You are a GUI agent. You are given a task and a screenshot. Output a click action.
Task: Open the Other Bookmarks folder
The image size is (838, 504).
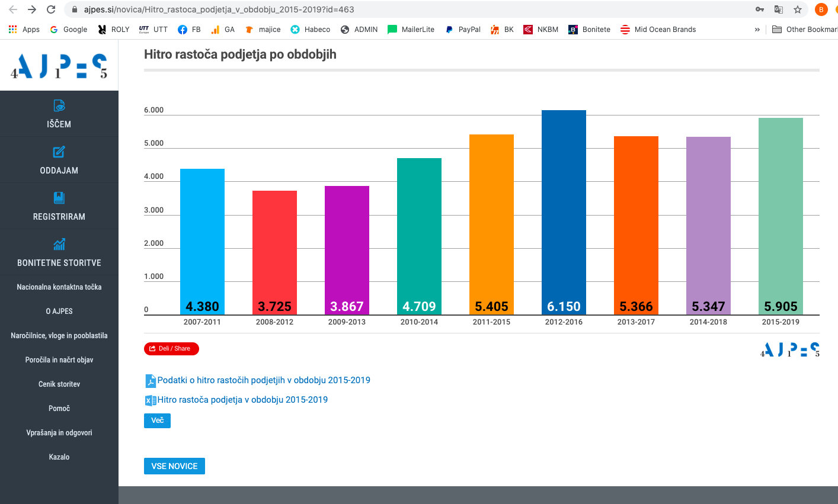pos(804,30)
